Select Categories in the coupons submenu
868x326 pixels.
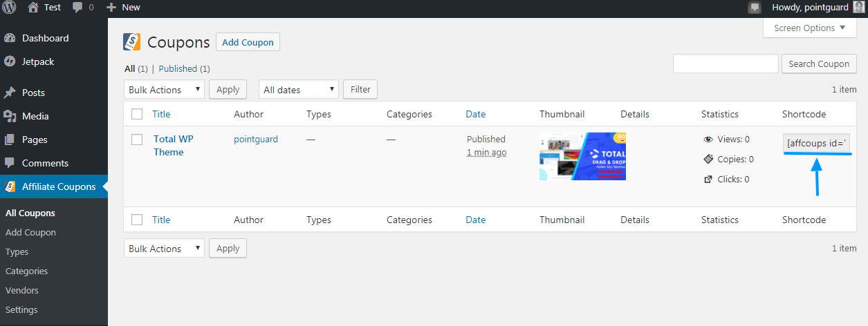click(x=27, y=271)
